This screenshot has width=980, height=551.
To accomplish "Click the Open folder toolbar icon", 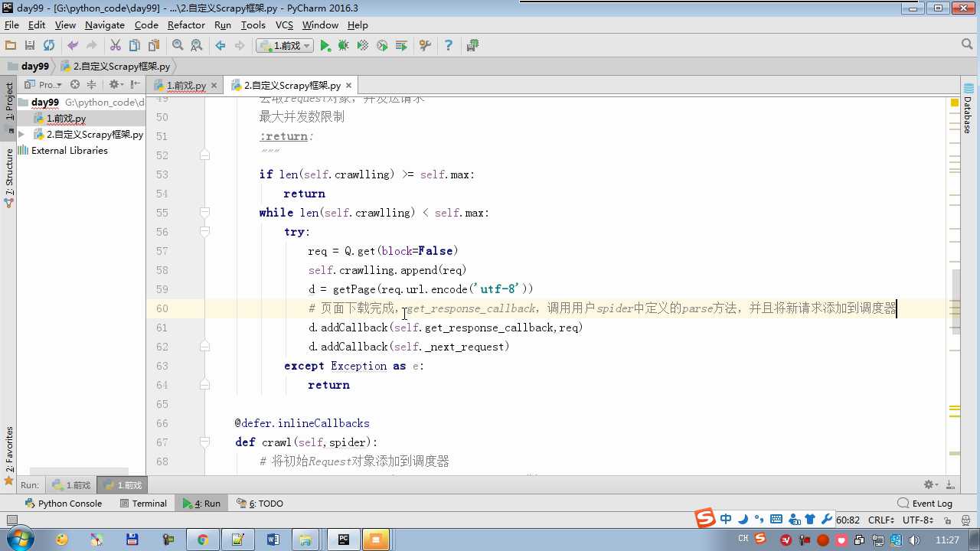I will click(x=11, y=46).
